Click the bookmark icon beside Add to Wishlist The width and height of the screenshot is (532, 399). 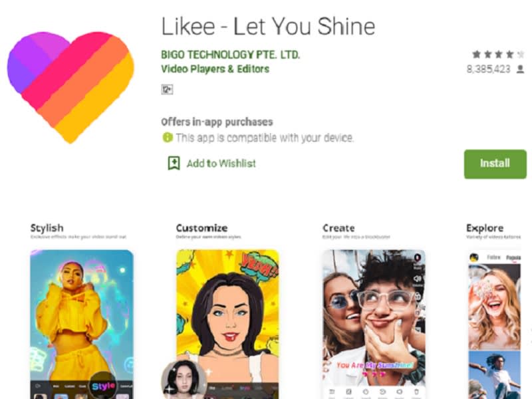[x=174, y=163]
